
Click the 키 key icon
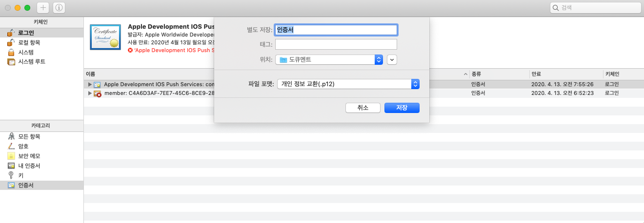(11, 175)
